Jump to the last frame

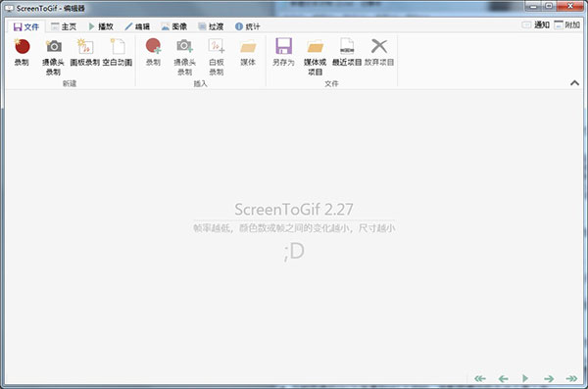[571, 378]
